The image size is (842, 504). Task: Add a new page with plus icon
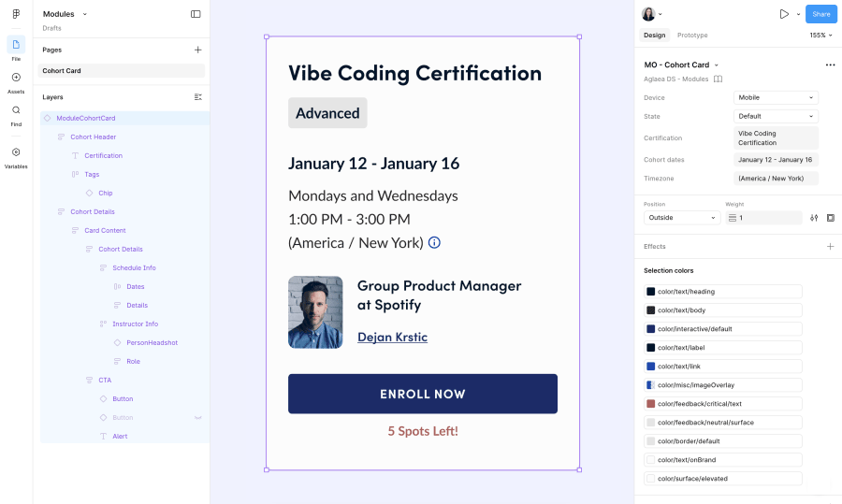[197, 50]
